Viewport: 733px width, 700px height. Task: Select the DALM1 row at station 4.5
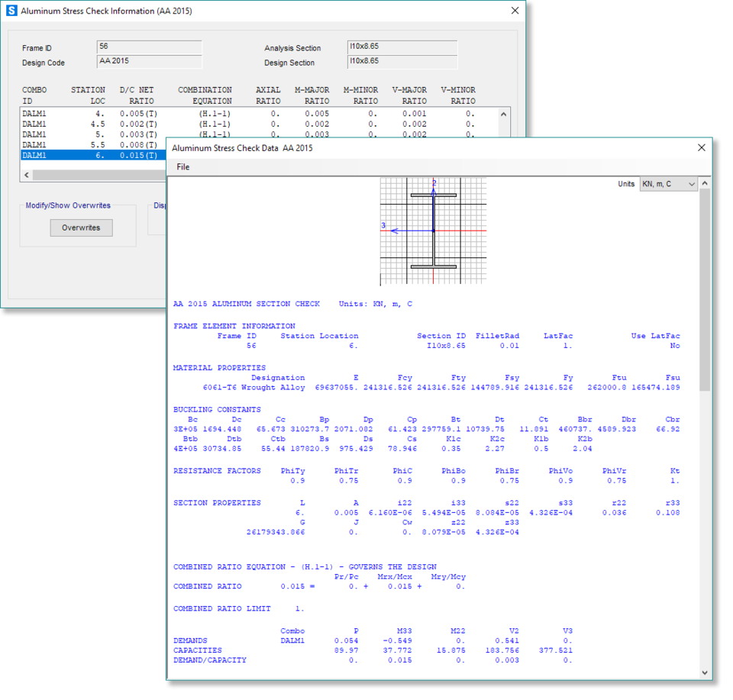[x=92, y=124]
